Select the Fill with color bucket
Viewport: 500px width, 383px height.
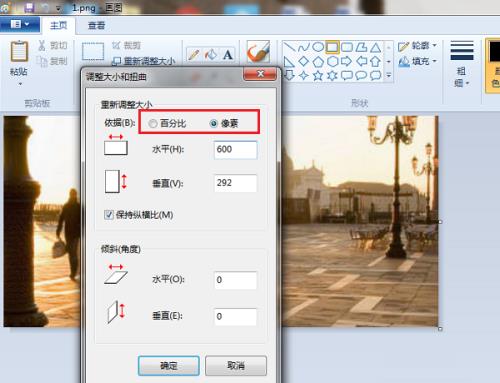pyautogui.click(x=211, y=54)
